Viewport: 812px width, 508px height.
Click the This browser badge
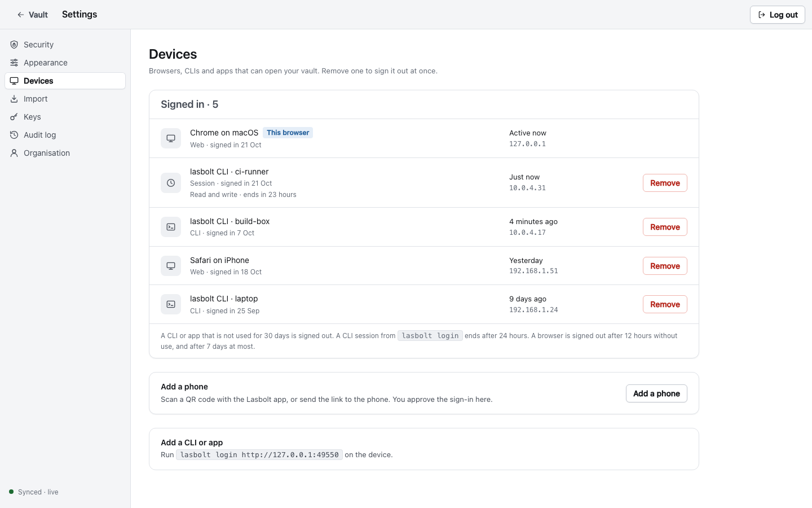pyautogui.click(x=288, y=133)
